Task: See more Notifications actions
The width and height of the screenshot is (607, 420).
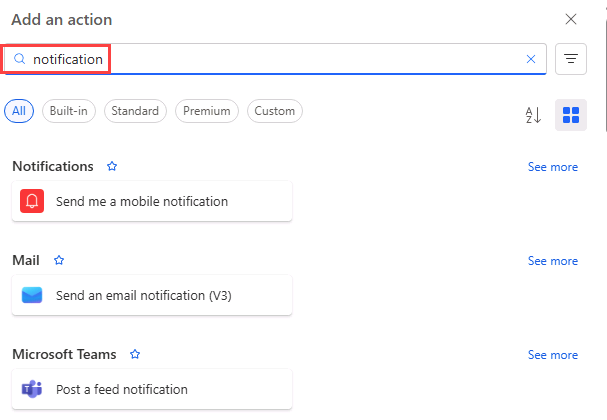Action: (x=552, y=167)
